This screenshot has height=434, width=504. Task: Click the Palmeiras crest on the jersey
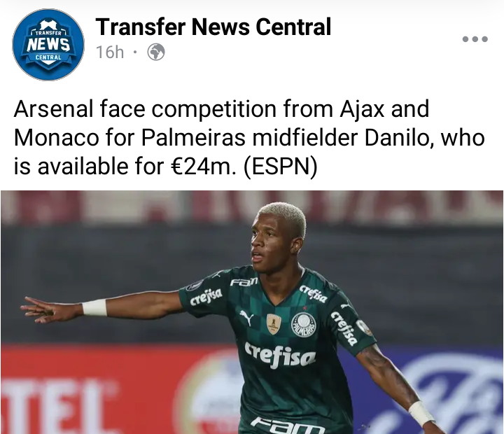pyautogui.click(x=303, y=323)
